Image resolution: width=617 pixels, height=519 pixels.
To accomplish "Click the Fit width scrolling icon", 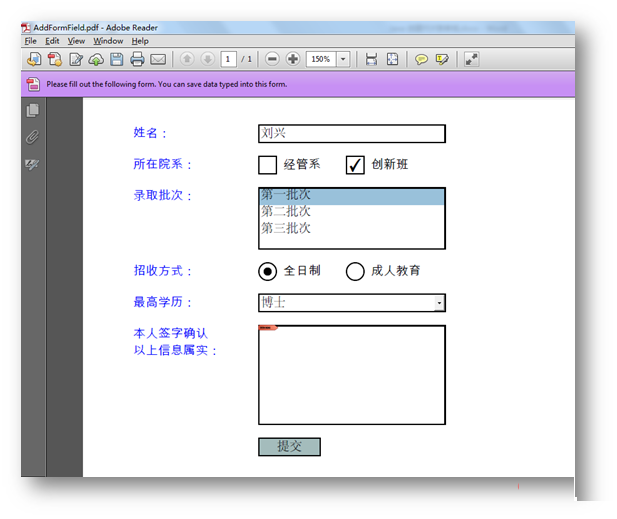I will [371, 59].
